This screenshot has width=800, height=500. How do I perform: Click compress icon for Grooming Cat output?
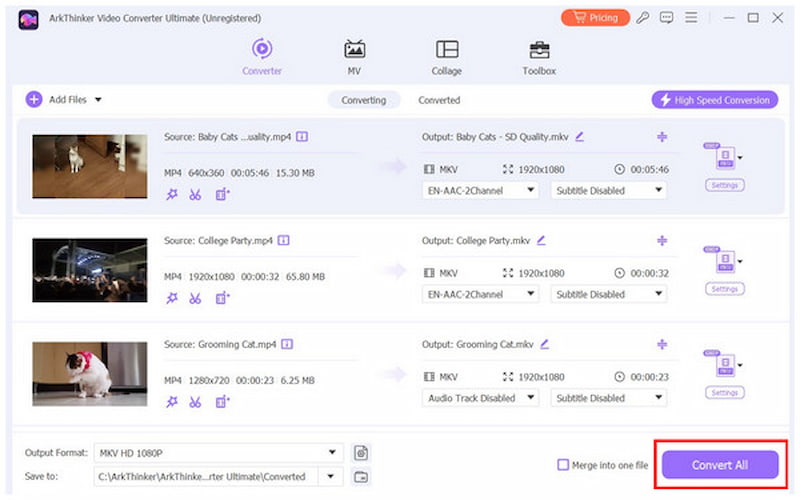(x=662, y=344)
